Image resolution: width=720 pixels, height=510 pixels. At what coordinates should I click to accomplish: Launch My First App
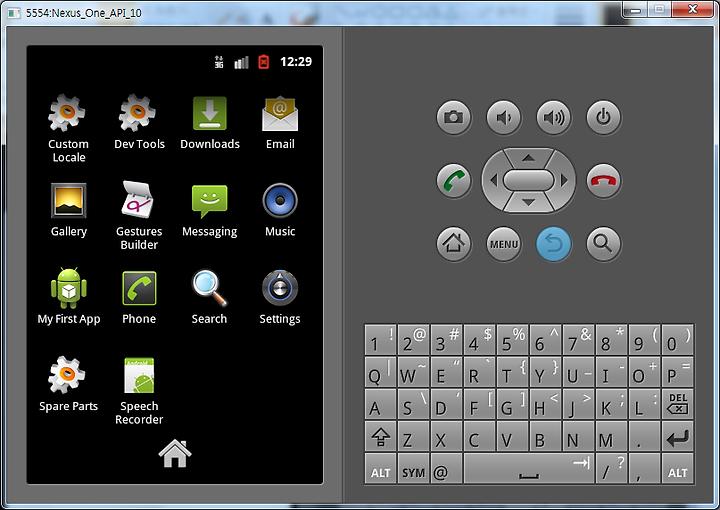[68, 296]
